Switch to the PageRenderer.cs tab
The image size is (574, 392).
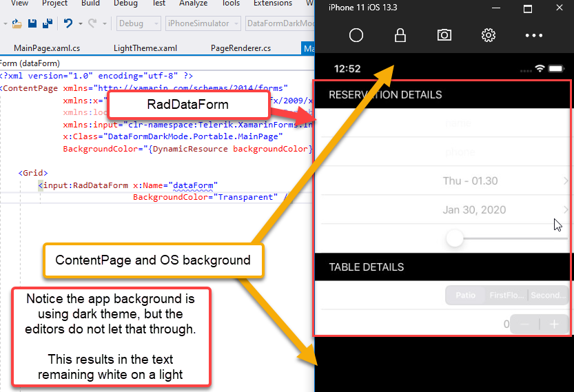click(x=241, y=48)
